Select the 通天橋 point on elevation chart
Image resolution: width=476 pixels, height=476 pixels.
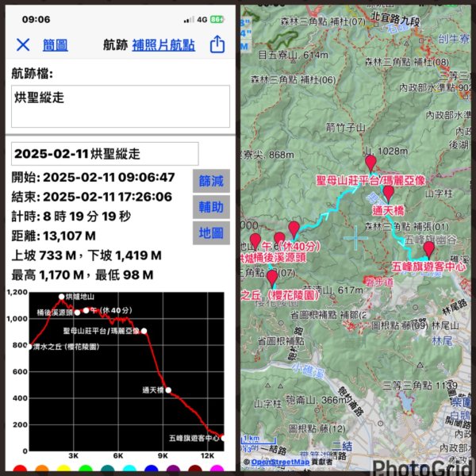coord(168,390)
